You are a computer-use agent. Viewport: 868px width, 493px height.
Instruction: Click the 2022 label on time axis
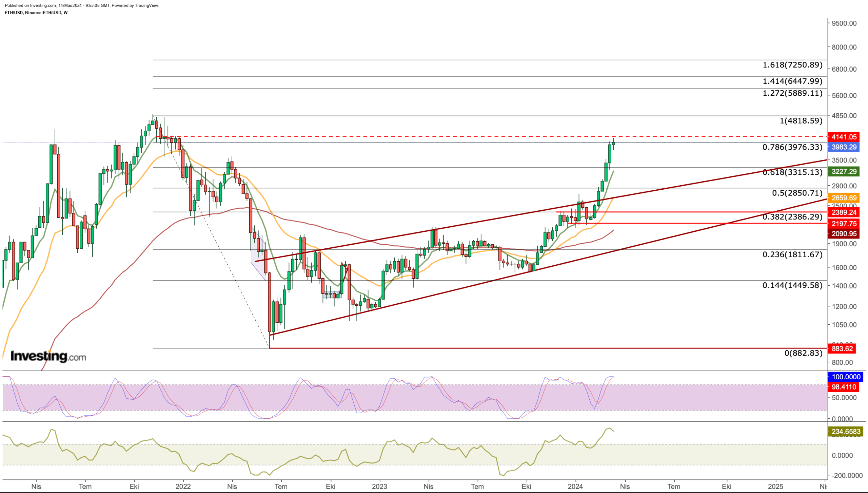pyautogui.click(x=183, y=487)
